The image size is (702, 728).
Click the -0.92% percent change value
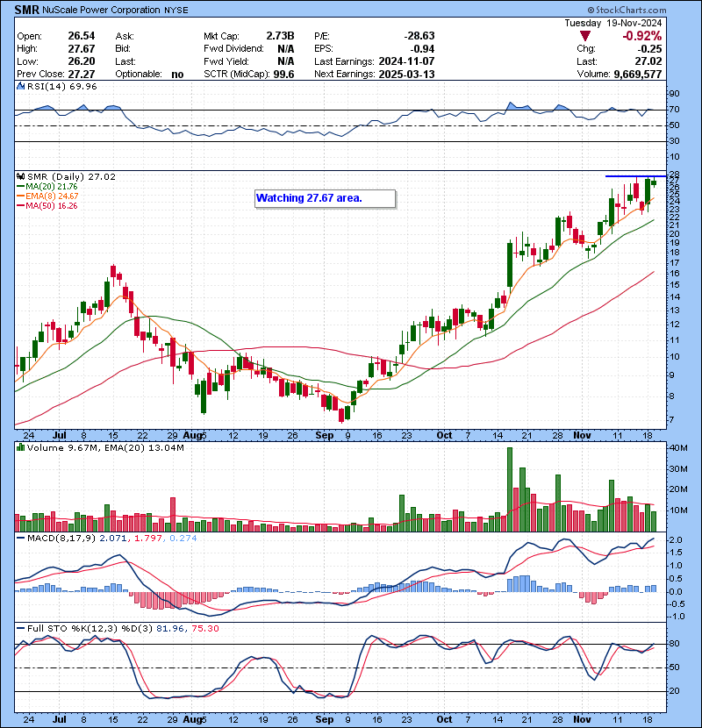point(642,36)
